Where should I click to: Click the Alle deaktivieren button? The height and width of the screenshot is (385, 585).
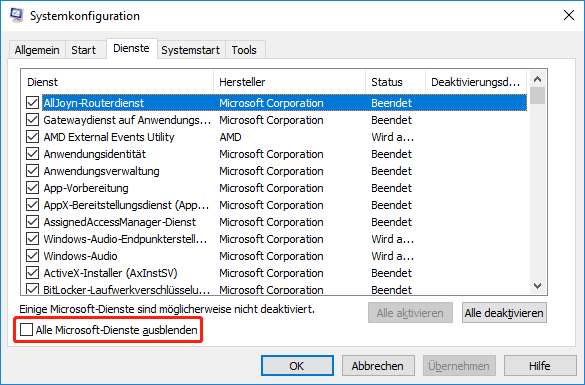504,313
